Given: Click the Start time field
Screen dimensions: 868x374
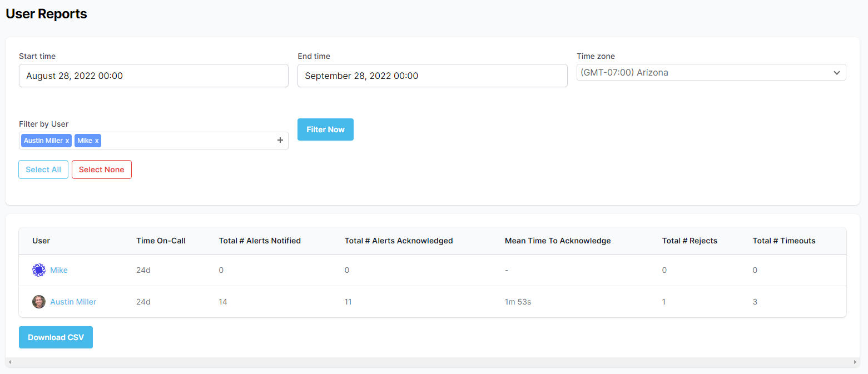Looking at the screenshot, I should (x=153, y=76).
